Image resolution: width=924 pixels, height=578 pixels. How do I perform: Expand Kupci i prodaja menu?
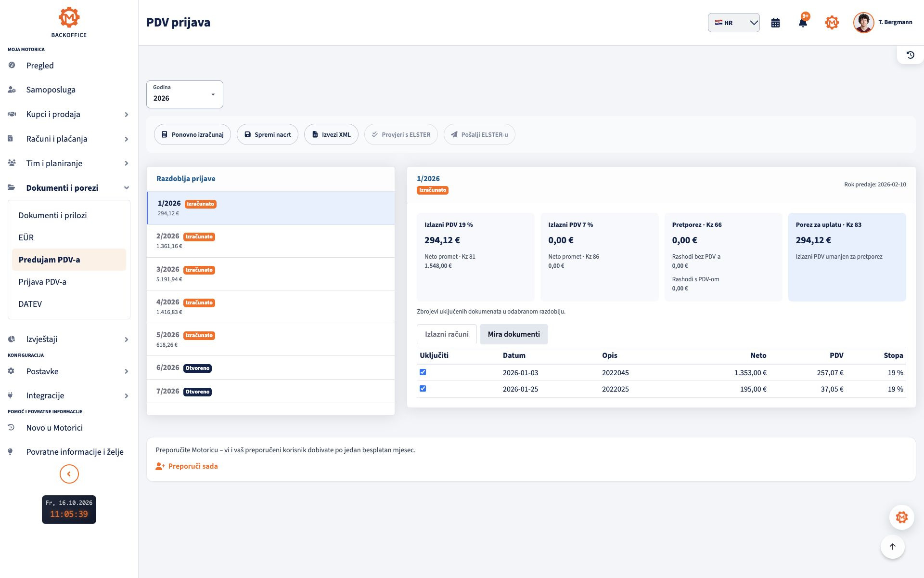69,114
